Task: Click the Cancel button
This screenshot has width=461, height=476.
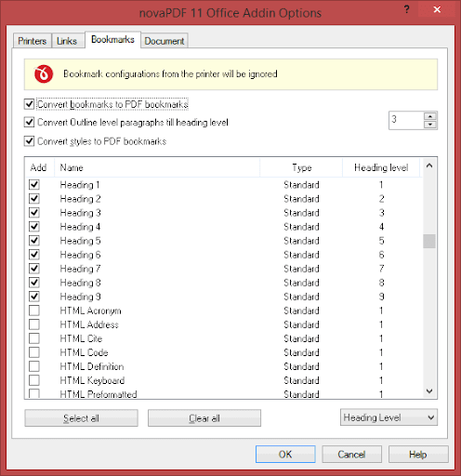Action: point(351,455)
